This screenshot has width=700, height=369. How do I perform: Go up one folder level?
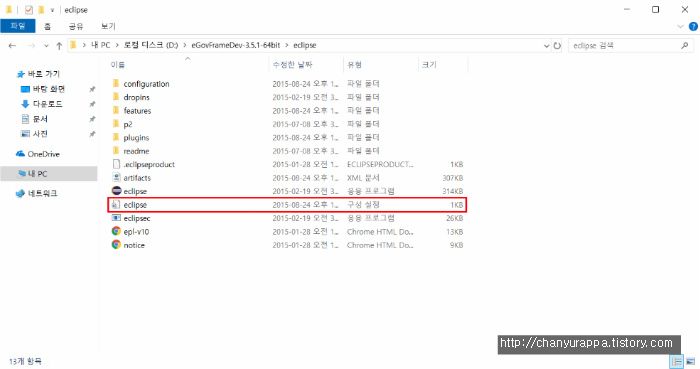59,46
